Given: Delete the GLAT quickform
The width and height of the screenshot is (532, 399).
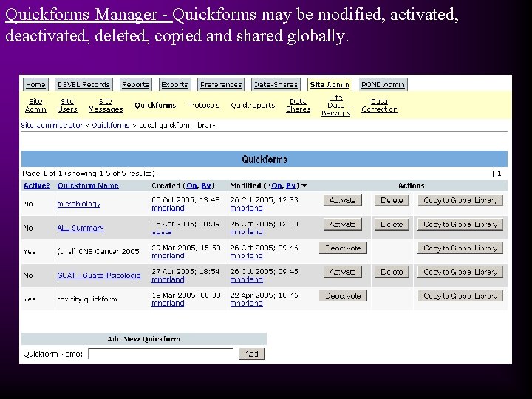Looking at the screenshot, I should point(392,272).
